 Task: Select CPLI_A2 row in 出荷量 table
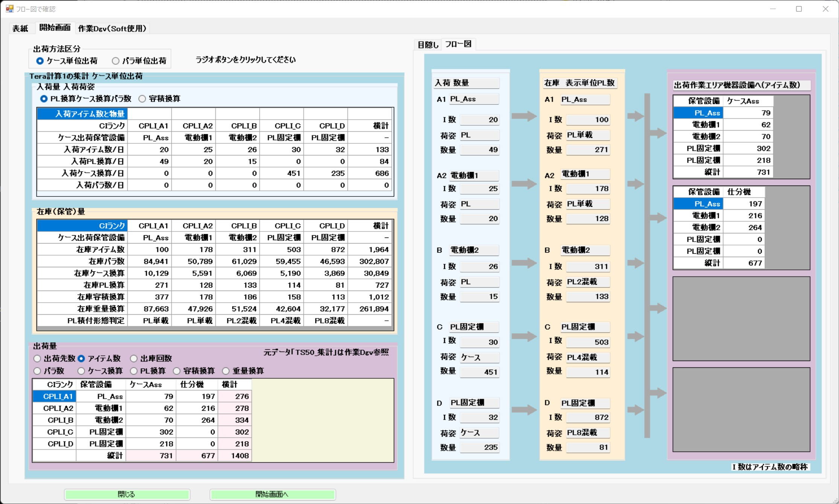[58, 408]
